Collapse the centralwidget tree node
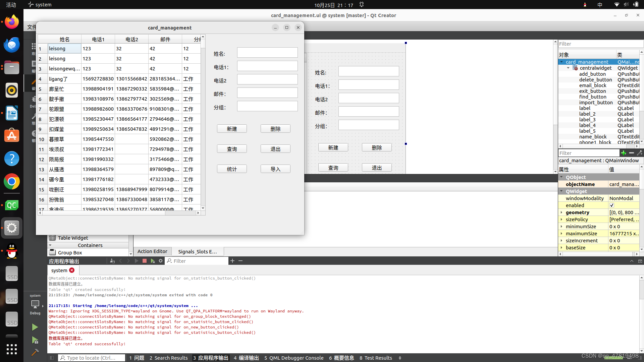644x362 pixels. click(x=568, y=68)
